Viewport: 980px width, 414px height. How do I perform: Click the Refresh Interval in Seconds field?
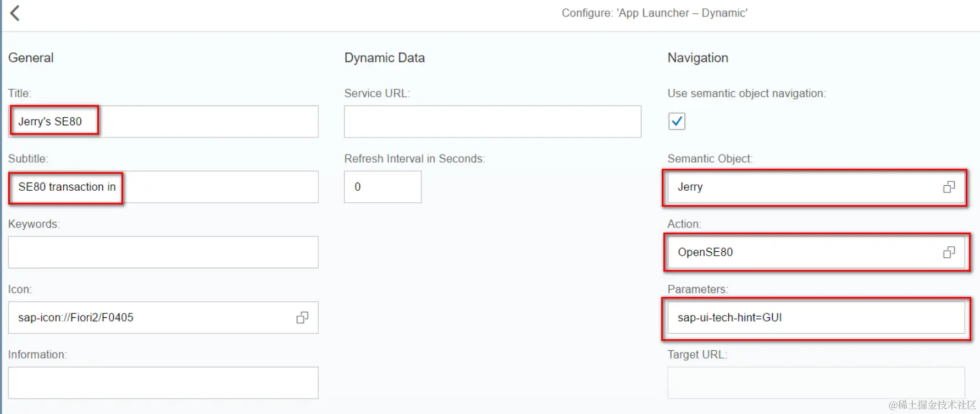click(383, 187)
